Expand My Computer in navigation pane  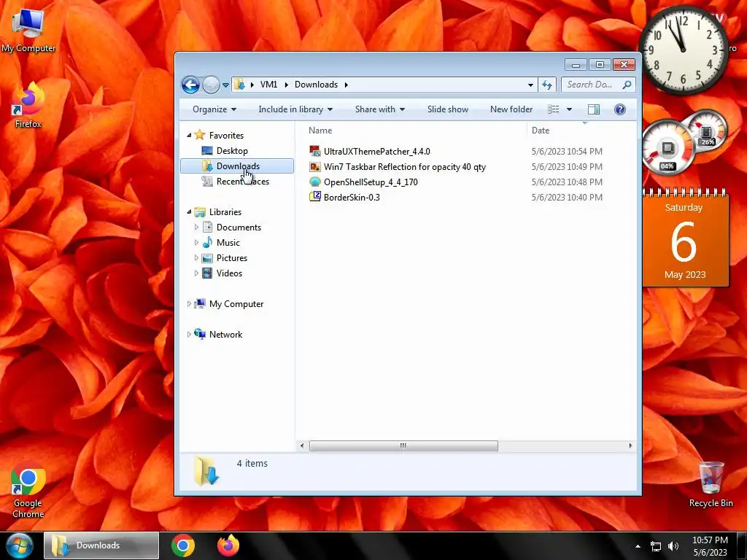pos(189,303)
